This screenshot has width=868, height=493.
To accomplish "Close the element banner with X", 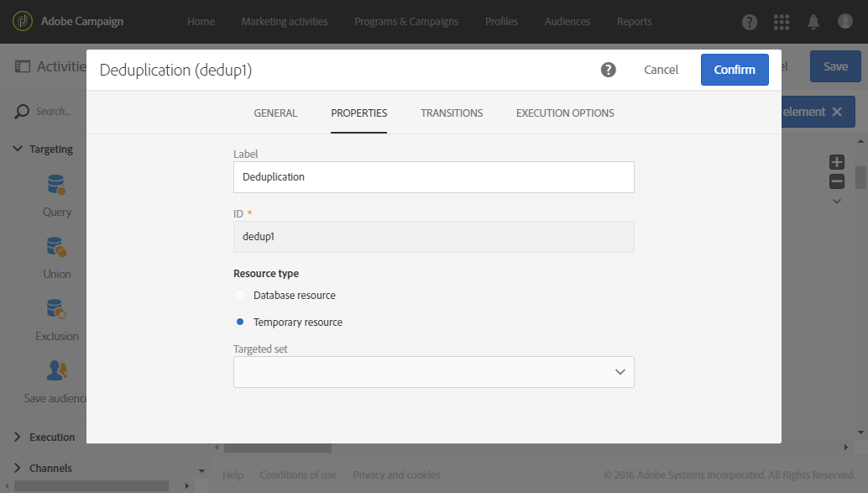I will click(837, 112).
